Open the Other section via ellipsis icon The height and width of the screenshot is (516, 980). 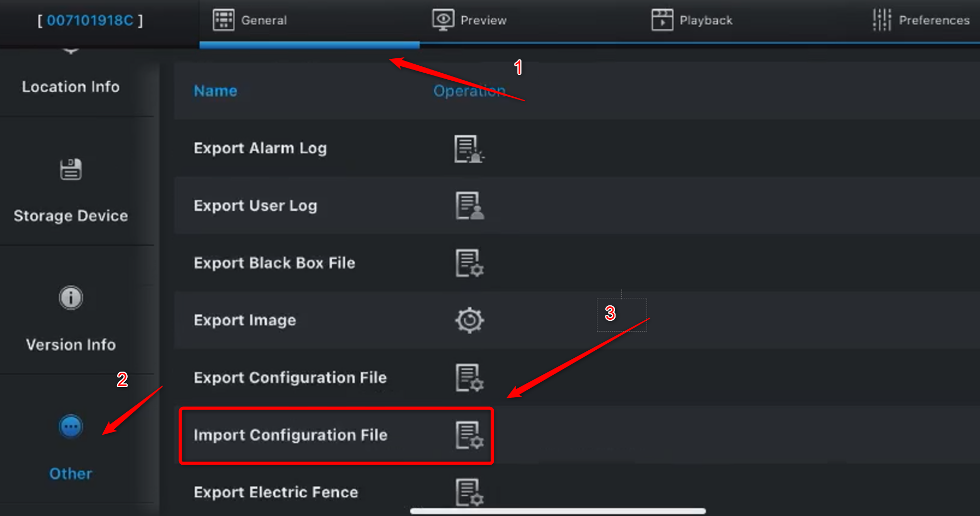pos(70,426)
